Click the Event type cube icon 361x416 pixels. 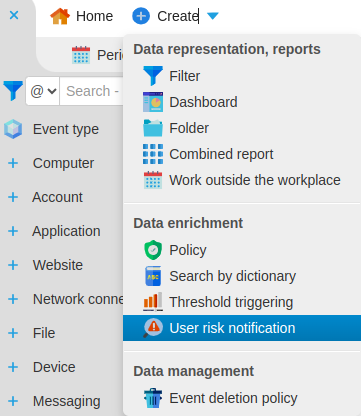(x=13, y=129)
